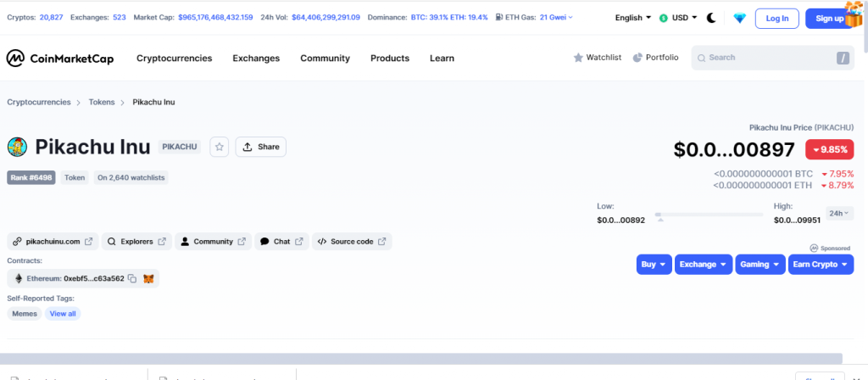
Task: Add Pikachu Inu to watchlist star button
Action: coord(220,147)
